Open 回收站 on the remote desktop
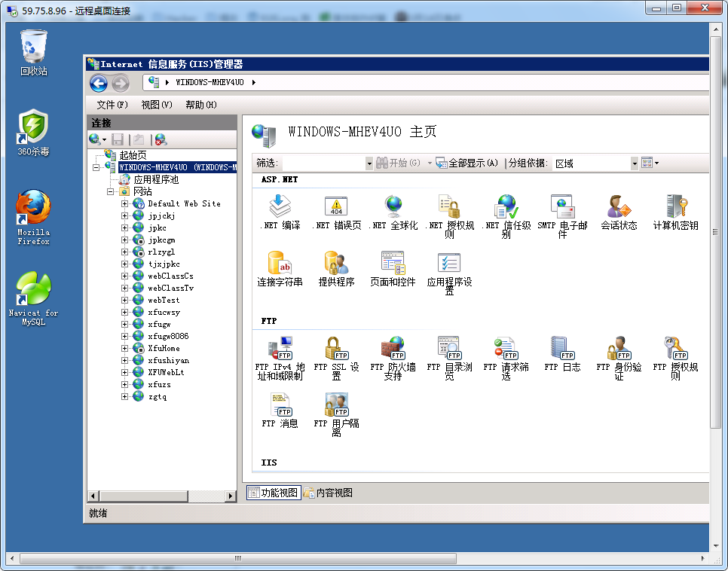The image size is (728, 571). point(33,53)
